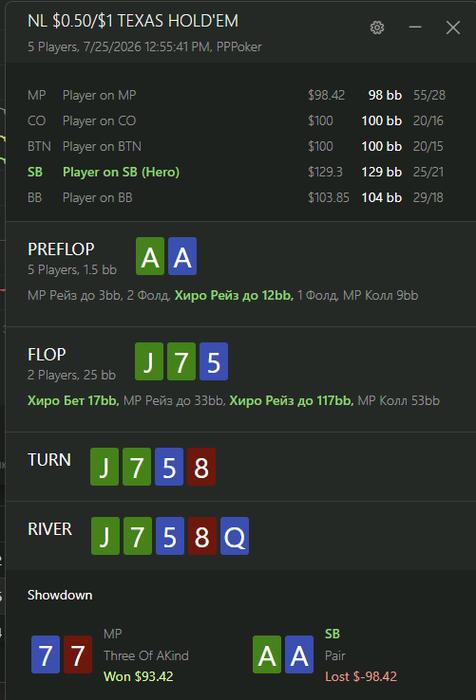Minimize the hand replay window
This screenshot has height=700, width=476.
pyautogui.click(x=415, y=28)
